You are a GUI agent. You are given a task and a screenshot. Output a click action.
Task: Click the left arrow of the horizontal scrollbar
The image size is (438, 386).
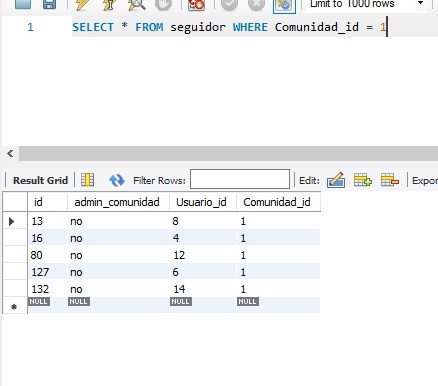[x=10, y=153]
